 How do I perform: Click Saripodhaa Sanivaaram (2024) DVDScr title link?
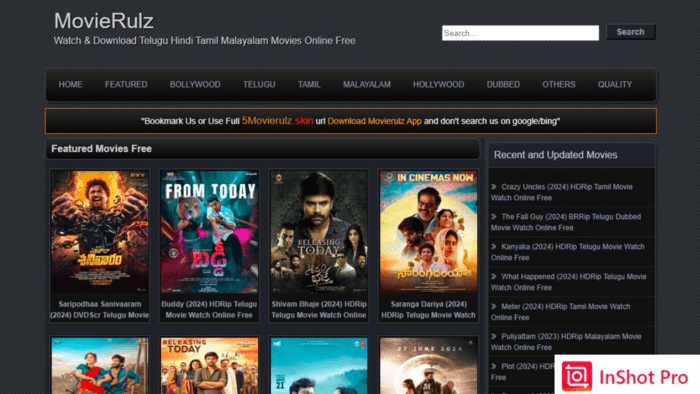click(100, 310)
